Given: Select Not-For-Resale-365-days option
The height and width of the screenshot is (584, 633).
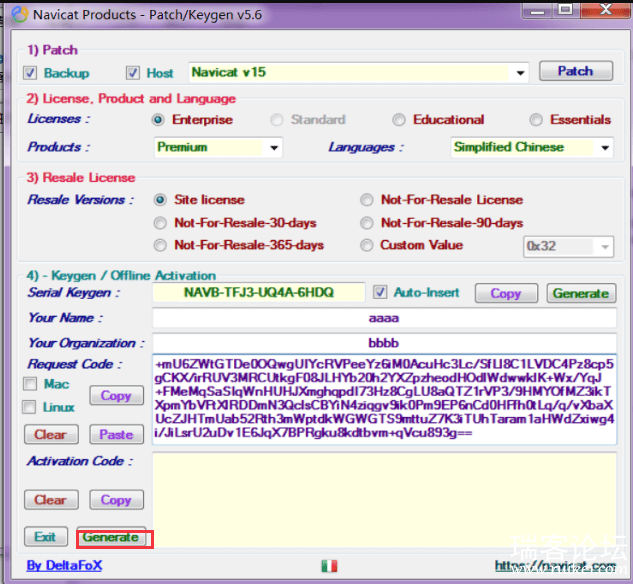Looking at the screenshot, I should click(x=160, y=245).
